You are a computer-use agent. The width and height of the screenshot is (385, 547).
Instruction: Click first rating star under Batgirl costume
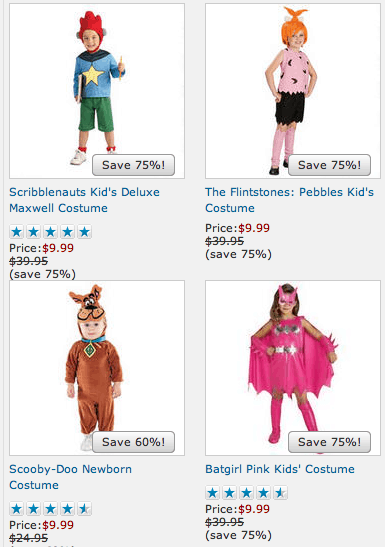click(212, 493)
